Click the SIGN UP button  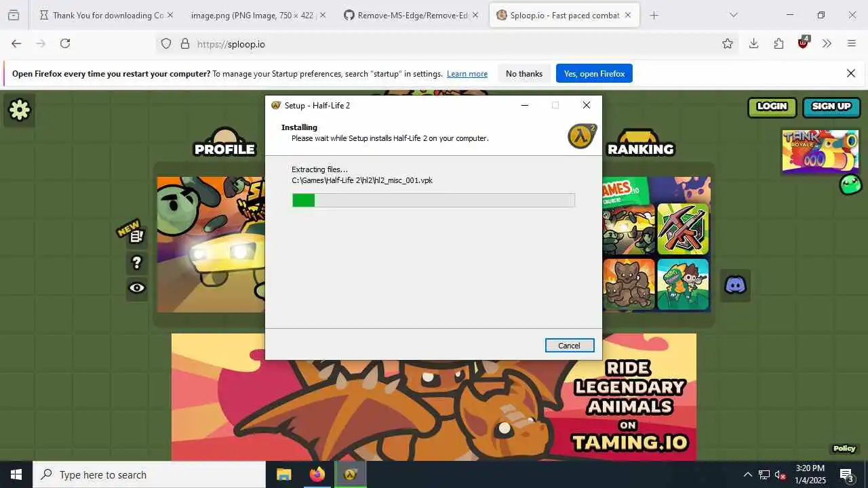831,106
